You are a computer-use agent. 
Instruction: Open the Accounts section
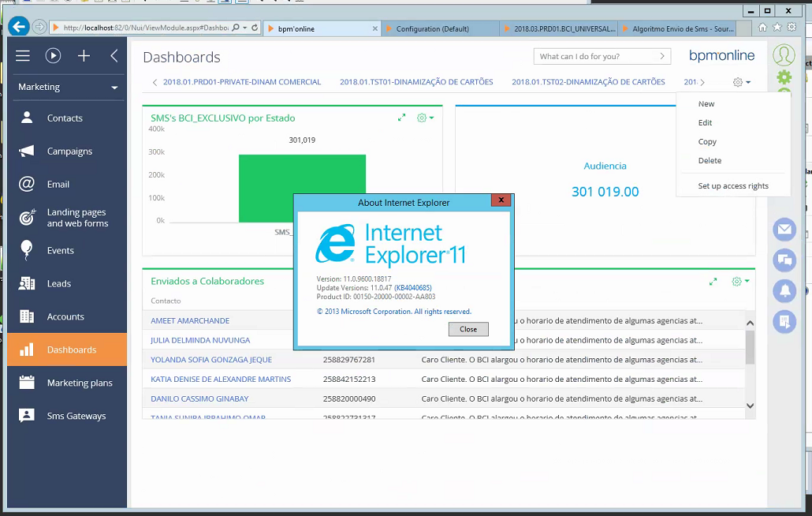67,316
